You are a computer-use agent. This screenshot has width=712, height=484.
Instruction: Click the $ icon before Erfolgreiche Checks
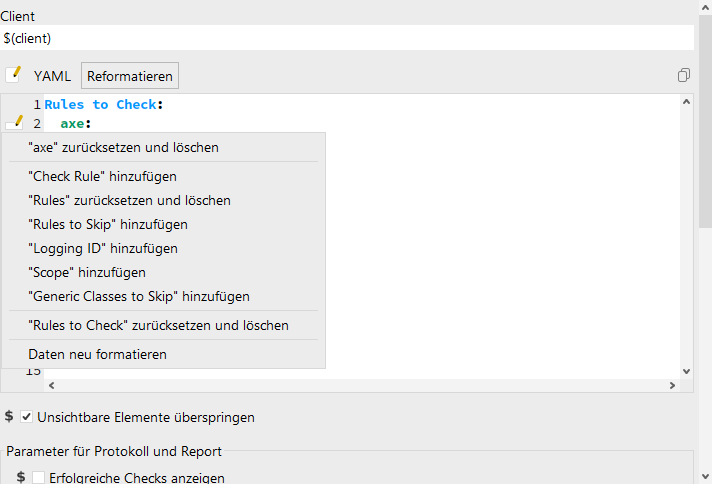tap(21, 477)
